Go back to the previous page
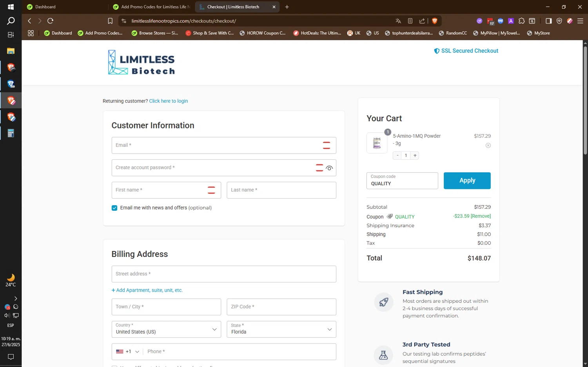Image resolution: width=588 pixels, height=367 pixels. (x=29, y=21)
